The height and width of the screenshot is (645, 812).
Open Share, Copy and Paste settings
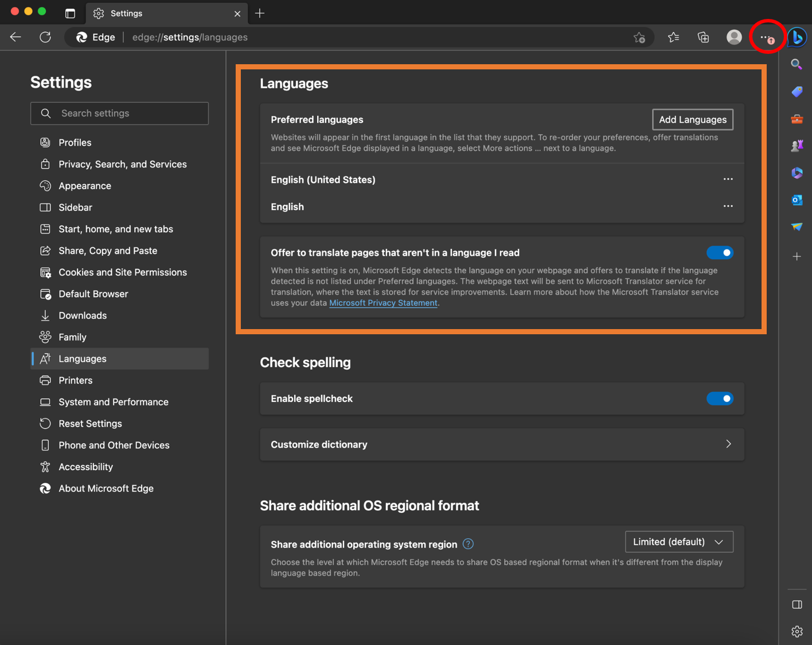pyautogui.click(x=119, y=251)
